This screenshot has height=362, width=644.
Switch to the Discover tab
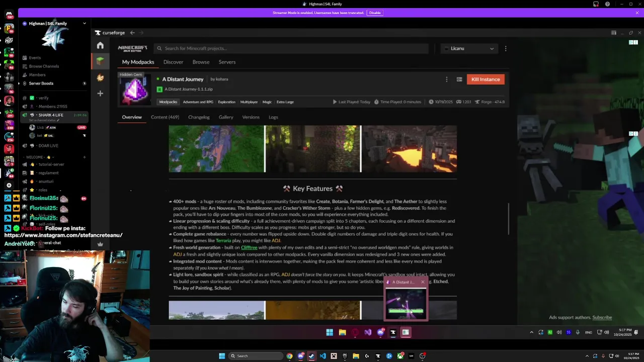(x=173, y=62)
